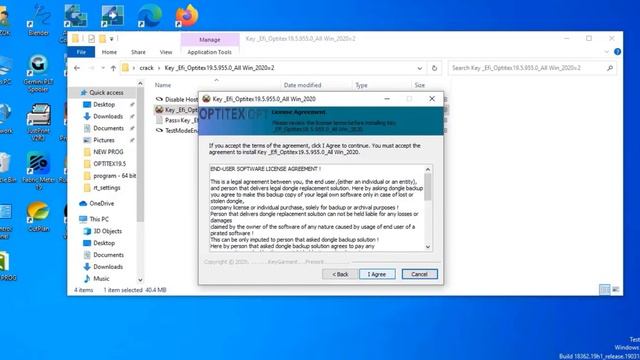Open the File menu tab
640x360 pixels.
click(x=81, y=52)
